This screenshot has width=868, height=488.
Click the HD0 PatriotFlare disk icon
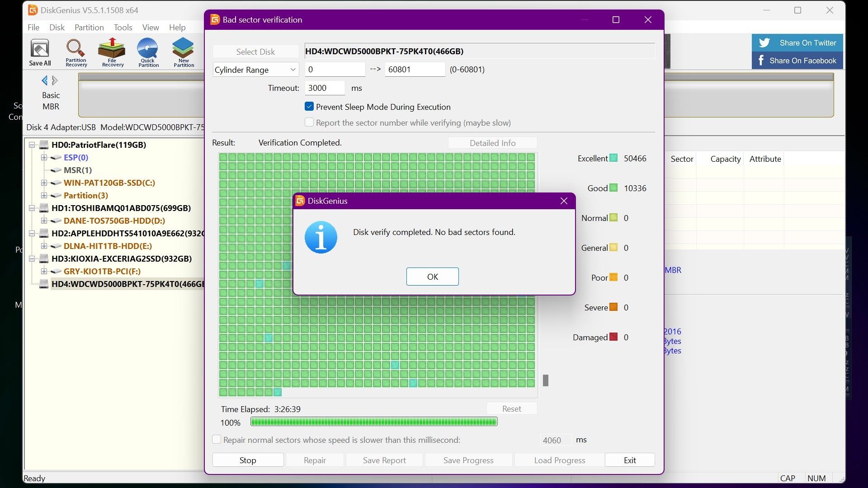(x=44, y=145)
